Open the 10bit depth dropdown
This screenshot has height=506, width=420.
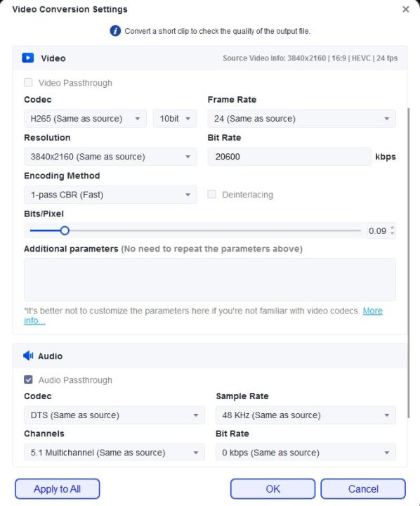pos(175,119)
